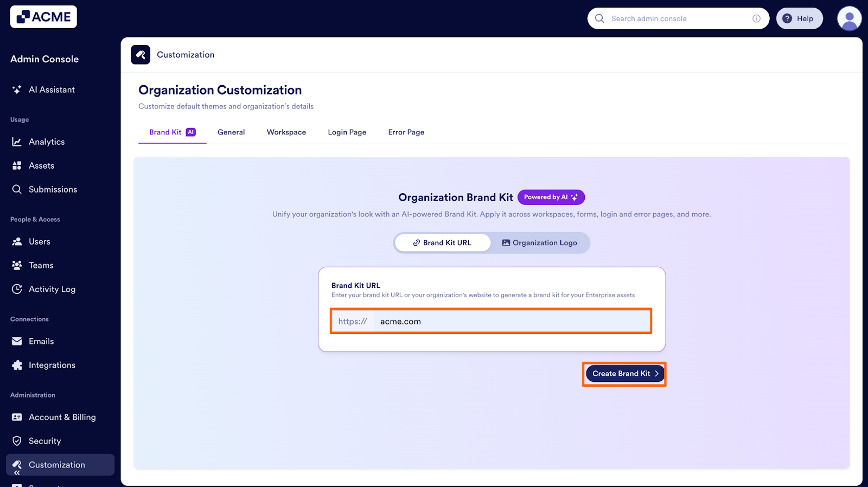Click Create Brand Kit button
868x487 pixels.
point(625,374)
